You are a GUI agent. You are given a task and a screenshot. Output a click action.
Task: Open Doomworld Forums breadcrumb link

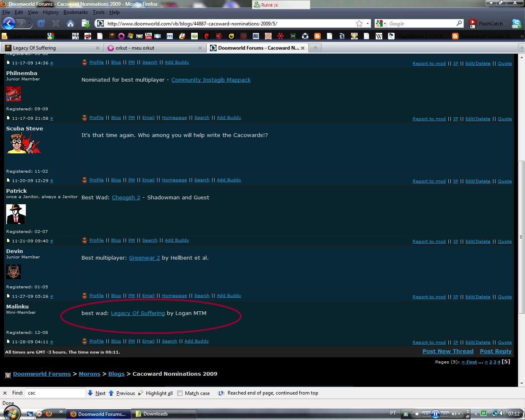[x=42, y=374]
